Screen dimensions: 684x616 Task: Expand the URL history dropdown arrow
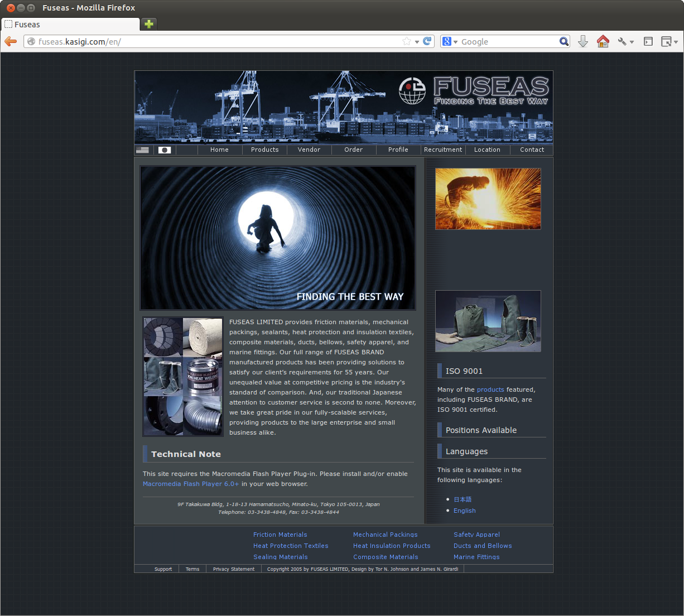point(417,42)
